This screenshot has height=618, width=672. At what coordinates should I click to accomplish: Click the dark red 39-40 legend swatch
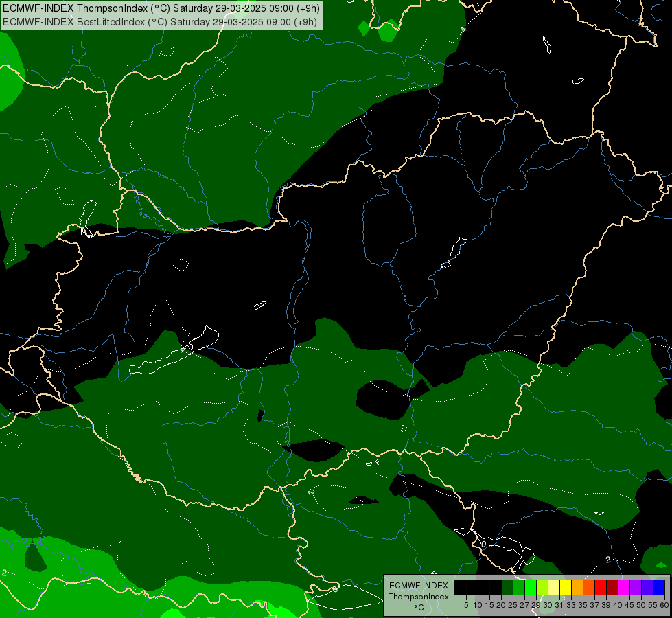(x=612, y=587)
